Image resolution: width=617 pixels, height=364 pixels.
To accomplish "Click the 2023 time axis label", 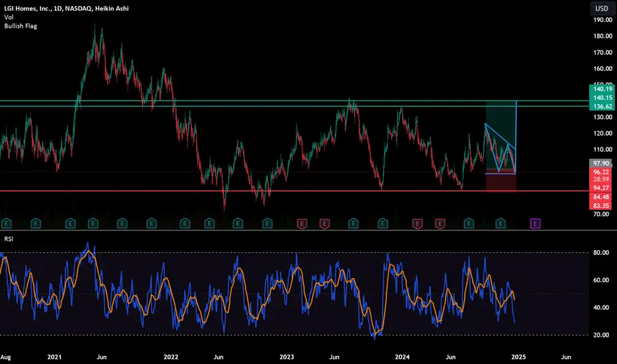I will tap(287, 357).
